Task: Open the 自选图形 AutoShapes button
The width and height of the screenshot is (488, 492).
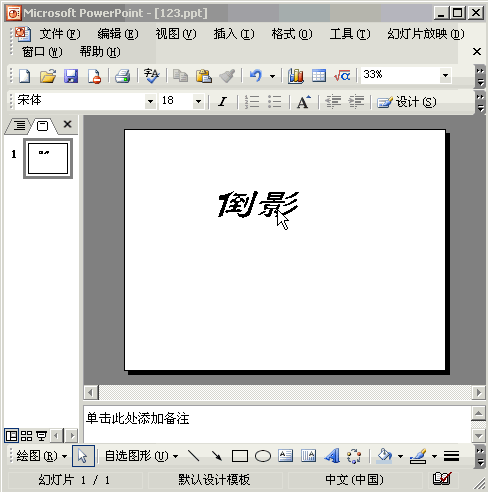Action: pos(141,456)
